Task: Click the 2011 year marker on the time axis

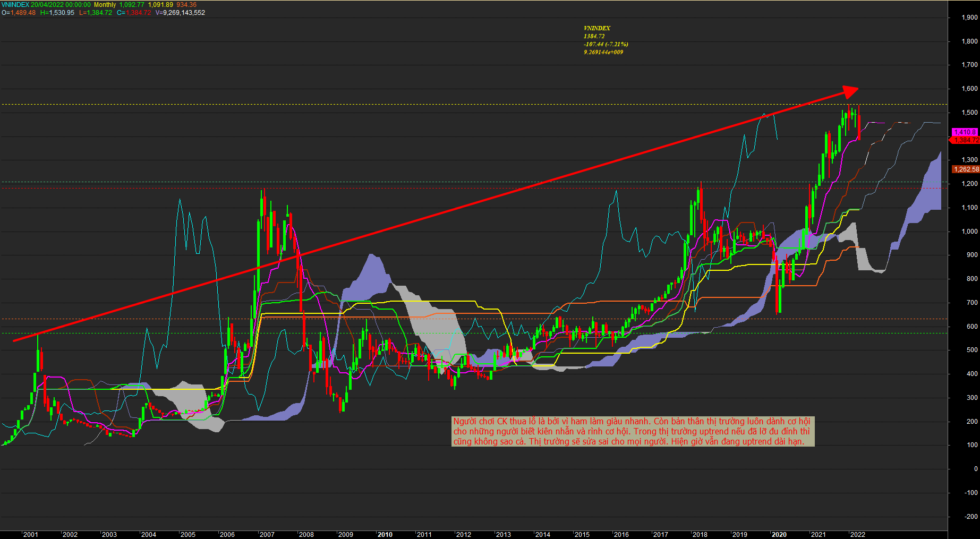Action: [424, 535]
